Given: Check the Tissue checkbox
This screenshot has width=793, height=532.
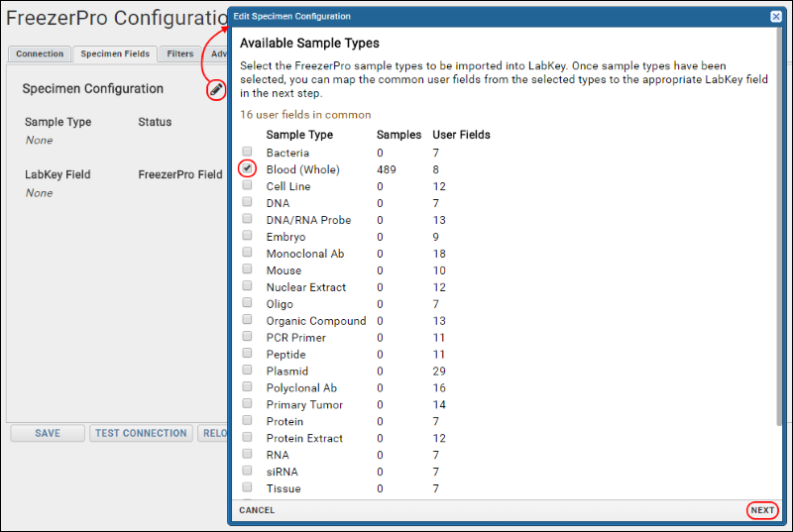Looking at the screenshot, I should click(x=247, y=487).
